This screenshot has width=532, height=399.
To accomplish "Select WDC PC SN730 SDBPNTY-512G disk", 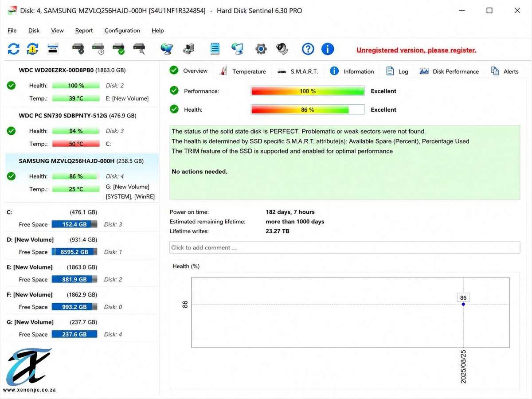I will tap(82, 130).
